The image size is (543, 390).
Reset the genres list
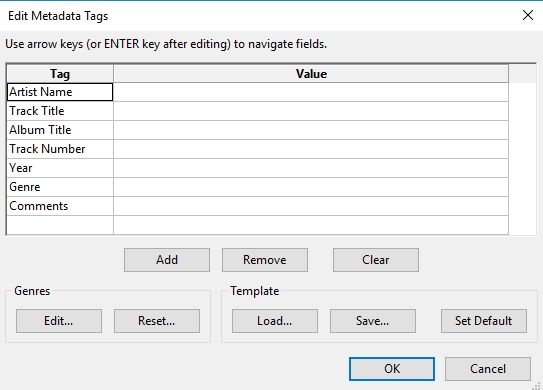click(x=157, y=321)
